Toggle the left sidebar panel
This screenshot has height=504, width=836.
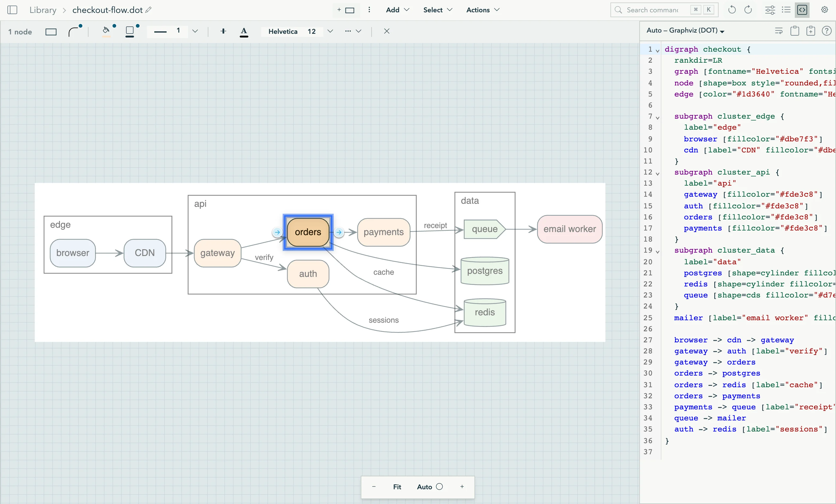coord(12,10)
